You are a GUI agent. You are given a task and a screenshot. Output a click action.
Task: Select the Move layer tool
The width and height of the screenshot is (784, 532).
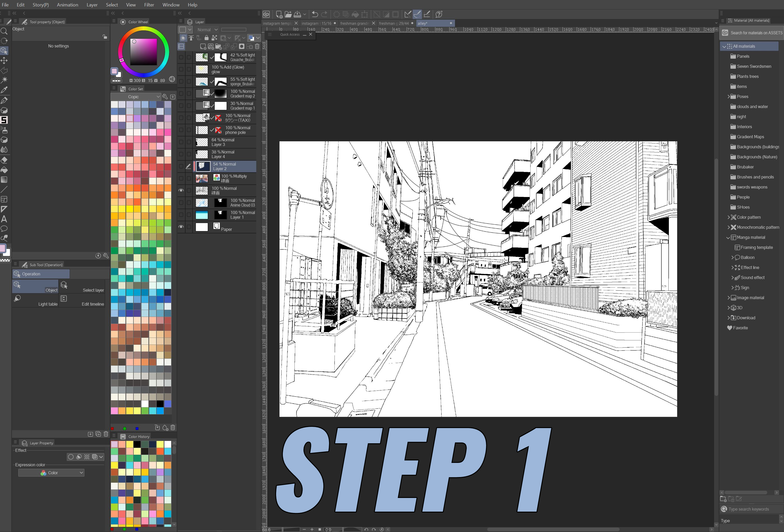point(4,60)
